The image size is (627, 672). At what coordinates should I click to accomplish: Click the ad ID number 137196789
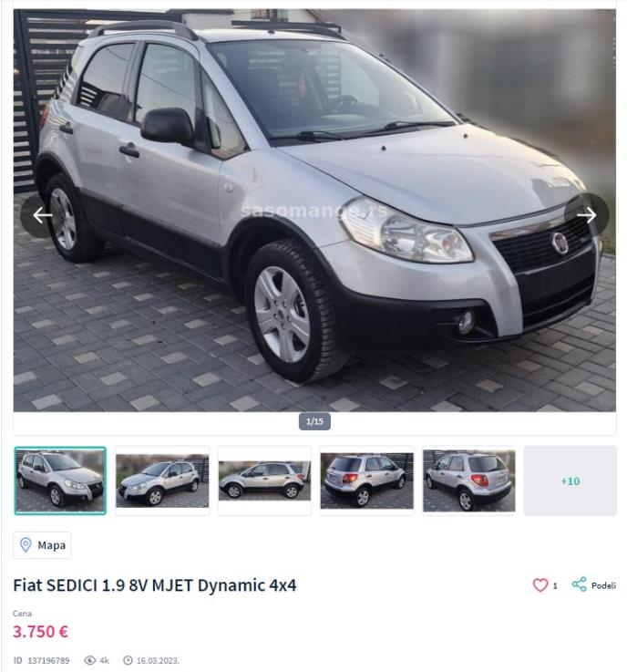48,660
